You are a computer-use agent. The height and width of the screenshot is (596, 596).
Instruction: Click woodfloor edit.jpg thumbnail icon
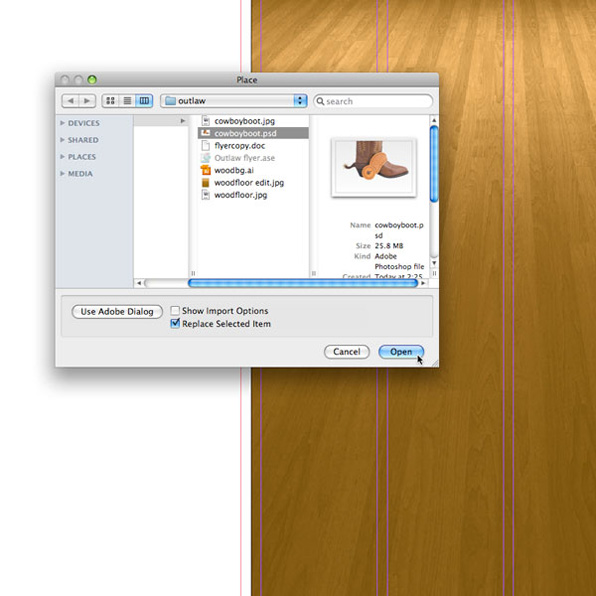[x=205, y=182]
